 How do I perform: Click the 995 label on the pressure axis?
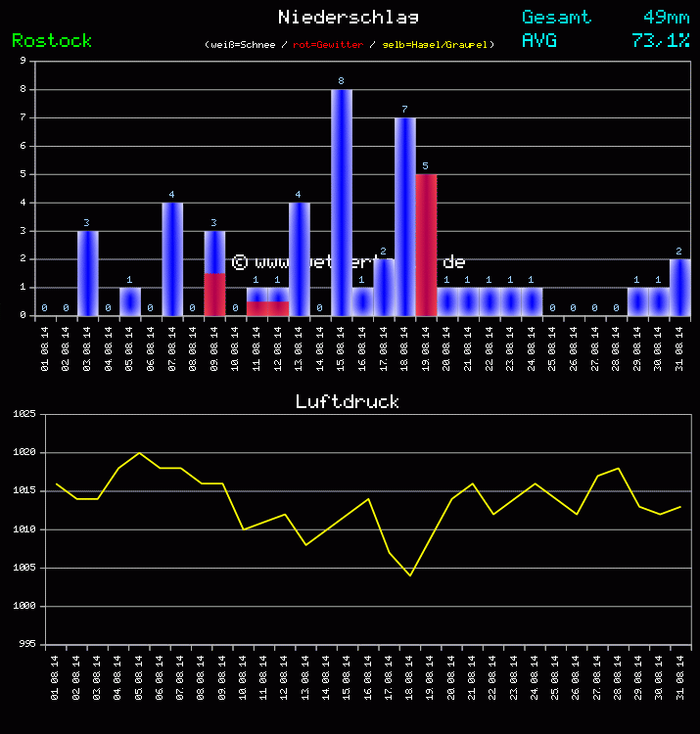tap(24, 644)
